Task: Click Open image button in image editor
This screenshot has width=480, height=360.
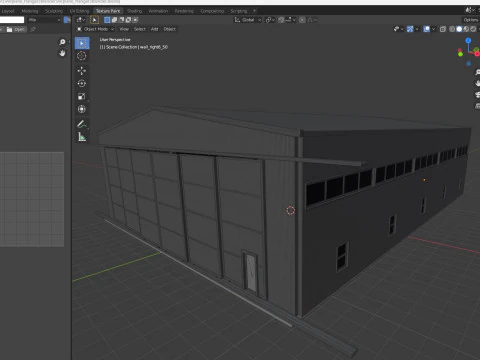Action: coord(16,29)
